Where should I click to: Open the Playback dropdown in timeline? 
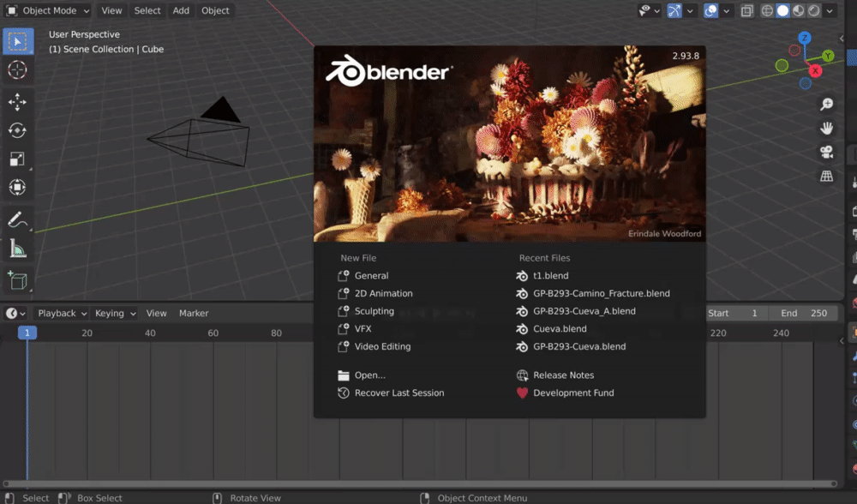pyautogui.click(x=62, y=313)
